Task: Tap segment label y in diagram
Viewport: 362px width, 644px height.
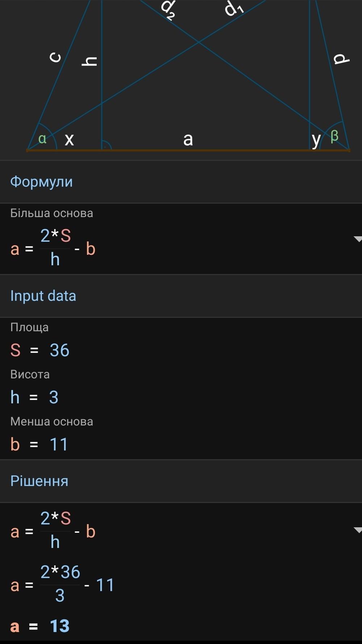Action: tap(316, 140)
